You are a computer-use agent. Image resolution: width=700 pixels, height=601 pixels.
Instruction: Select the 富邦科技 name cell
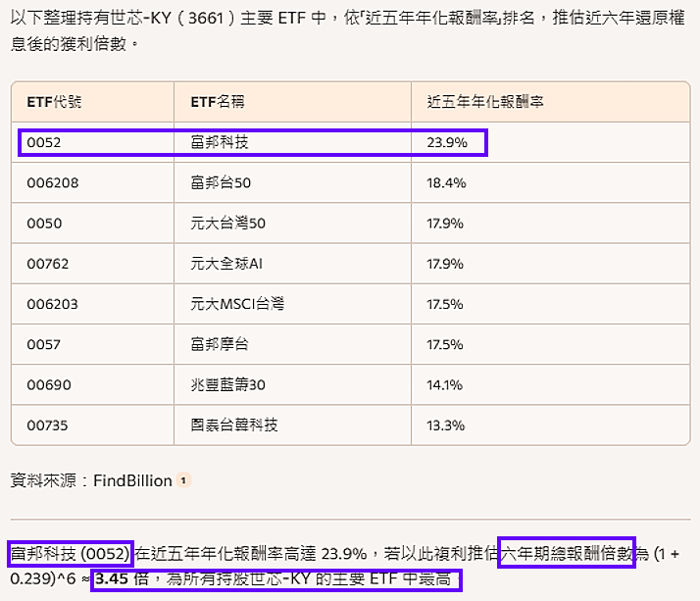(x=292, y=142)
